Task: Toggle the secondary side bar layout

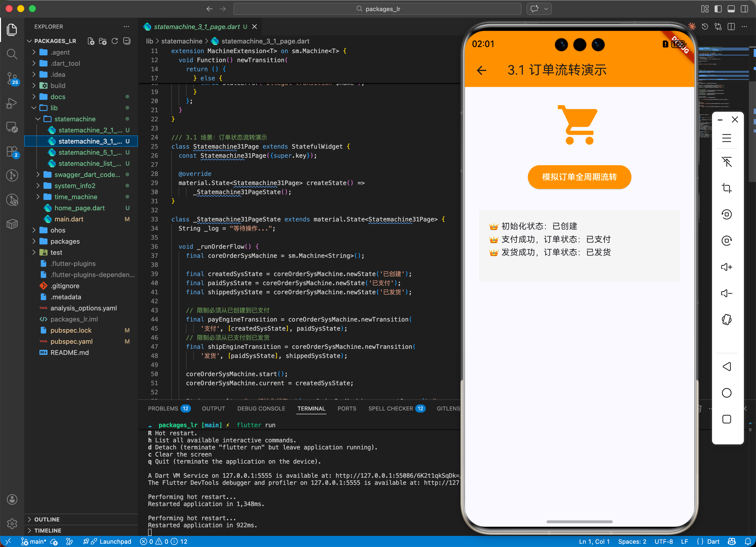Action: (744, 9)
